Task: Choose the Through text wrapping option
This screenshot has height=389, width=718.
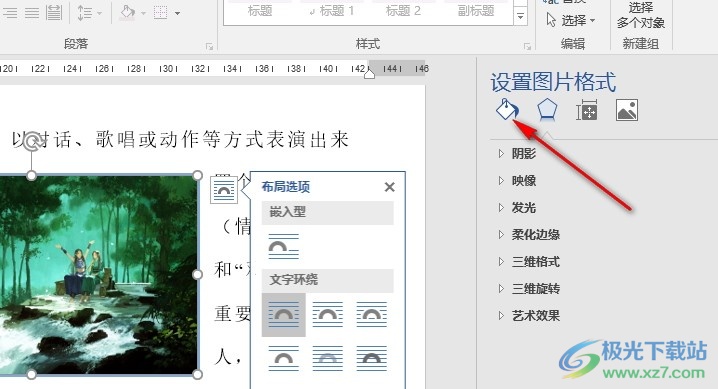Action: coord(371,315)
